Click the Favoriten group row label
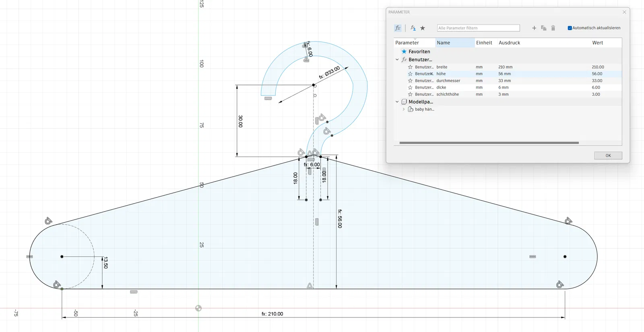The width and height of the screenshot is (644, 332). tap(419, 52)
